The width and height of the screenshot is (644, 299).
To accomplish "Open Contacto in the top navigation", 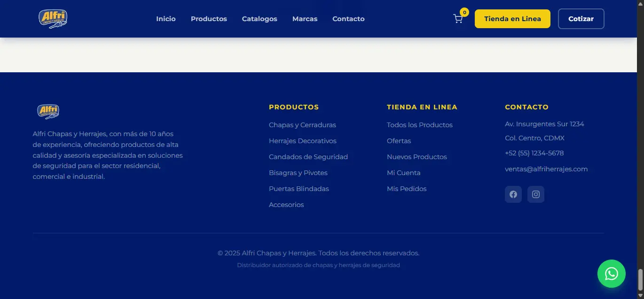I will (x=348, y=19).
